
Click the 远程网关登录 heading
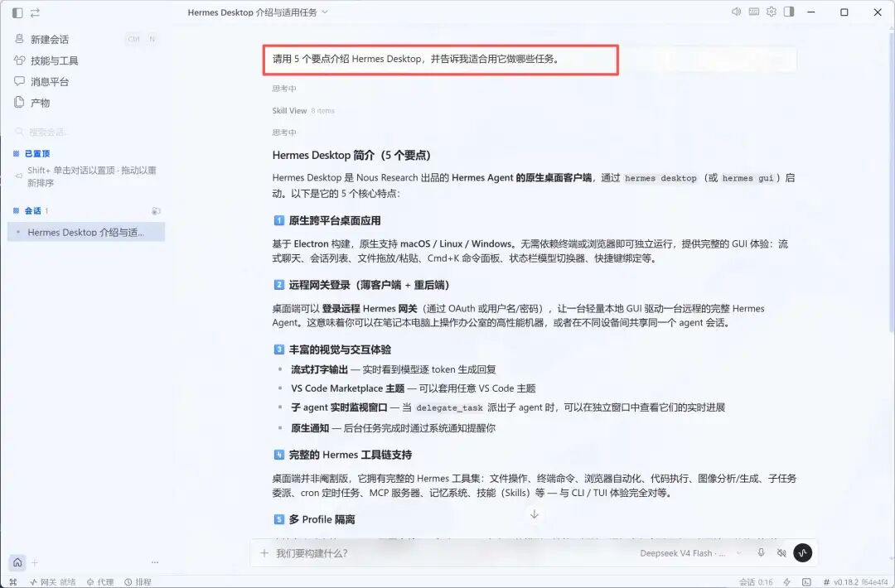[x=361, y=285]
